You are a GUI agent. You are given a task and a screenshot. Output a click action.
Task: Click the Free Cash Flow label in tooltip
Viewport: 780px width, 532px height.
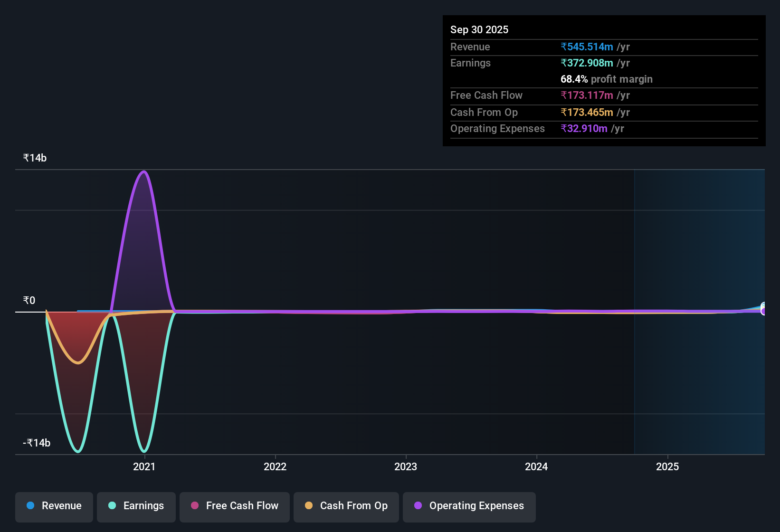(486, 95)
